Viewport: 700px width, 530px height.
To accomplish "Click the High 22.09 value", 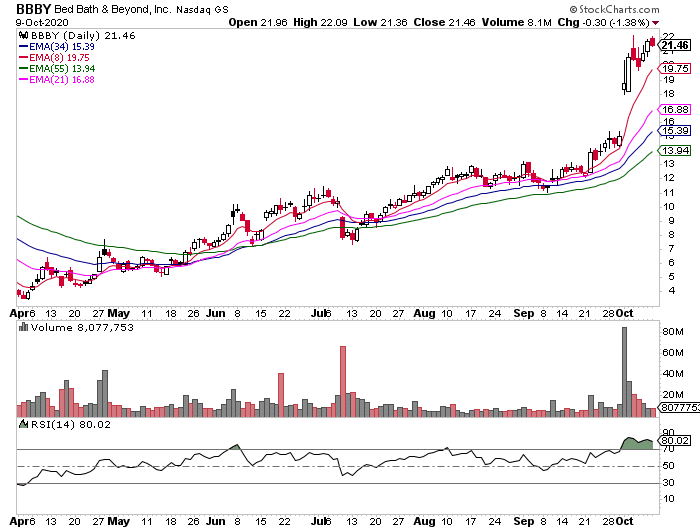I will (x=320, y=22).
